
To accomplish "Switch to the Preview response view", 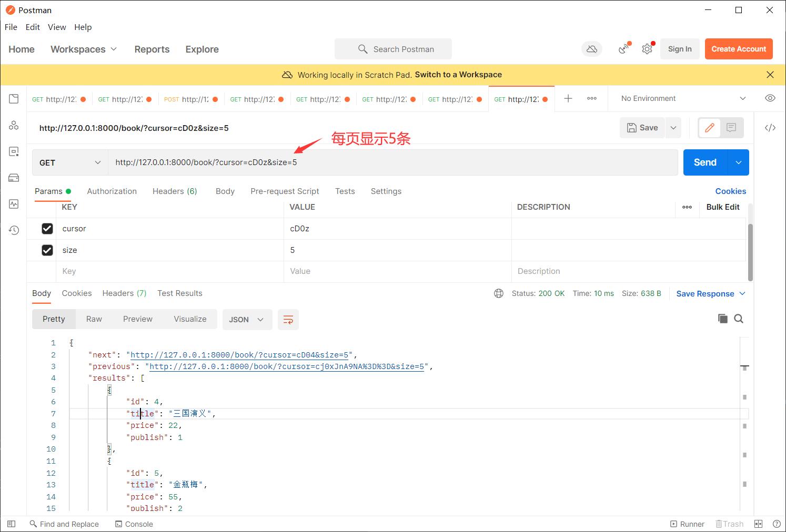I will pyautogui.click(x=138, y=319).
